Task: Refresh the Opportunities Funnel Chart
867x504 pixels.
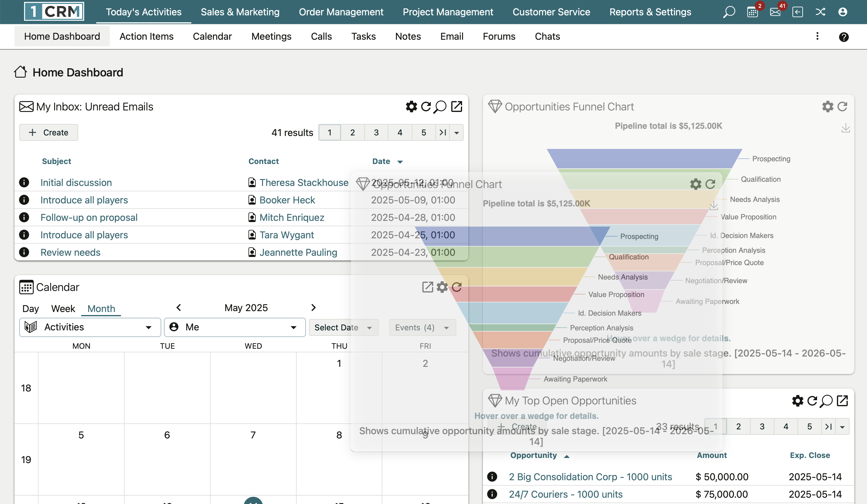Action: click(x=842, y=106)
